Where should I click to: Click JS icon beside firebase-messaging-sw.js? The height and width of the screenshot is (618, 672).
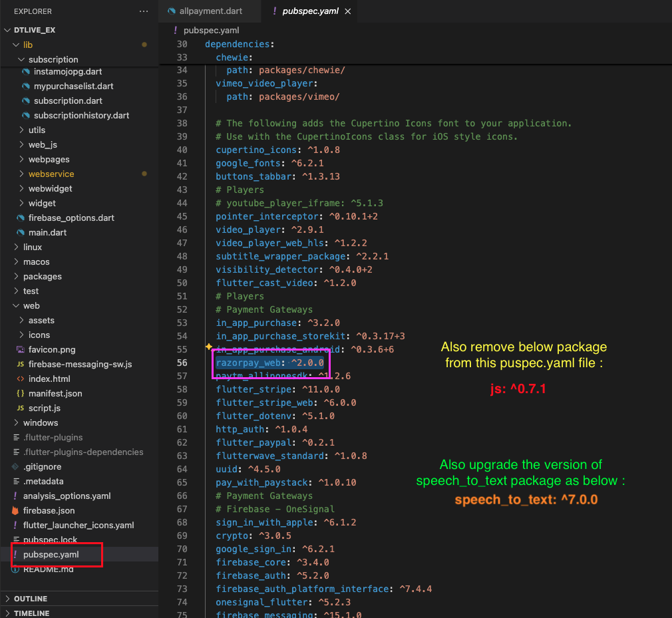(x=20, y=364)
